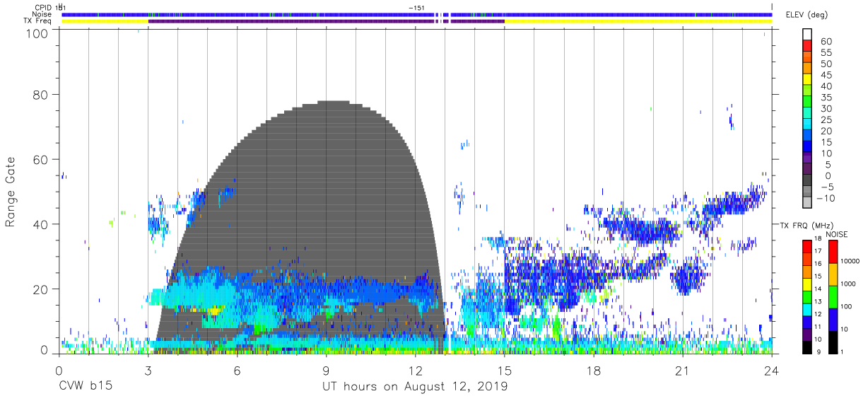The width and height of the screenshot is (868, 401).
Task: Click the dark gray segment of the elevation colorbar
Action: click(x=807, y=180)
